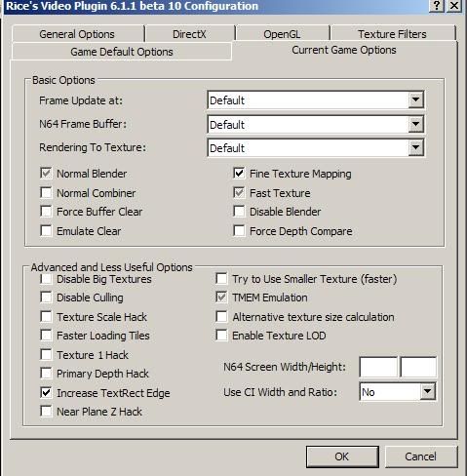The width and height of the screenshot is (467, 476).
Task: Enable Near Plane Z Hack
Action: coord(46,412)
